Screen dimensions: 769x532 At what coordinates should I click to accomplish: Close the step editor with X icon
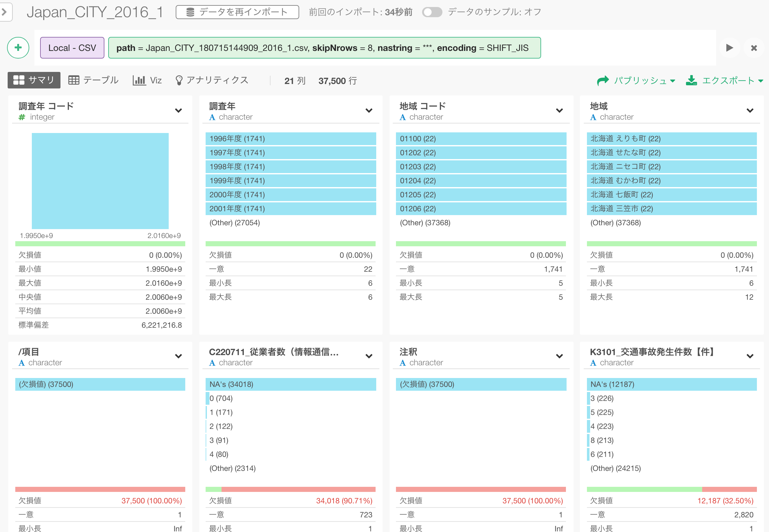click(x=754, y=48)
